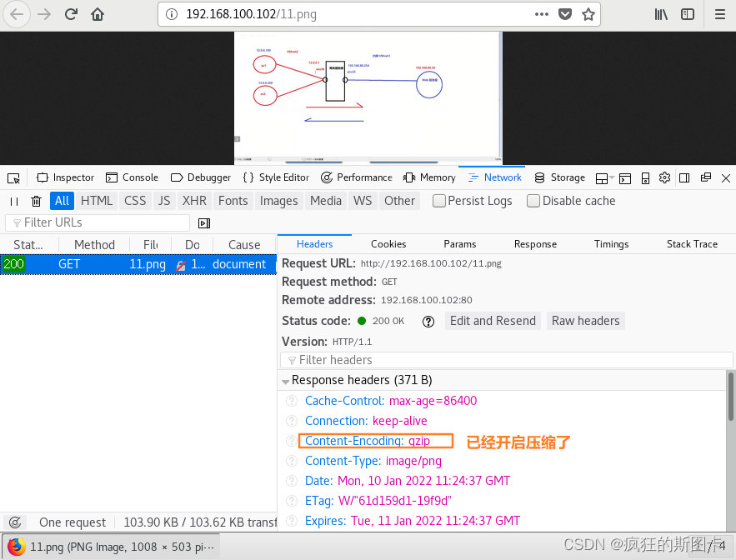
Task: Toggle the network details pane button
Action: pyautogui.click(x=204, y=223)
